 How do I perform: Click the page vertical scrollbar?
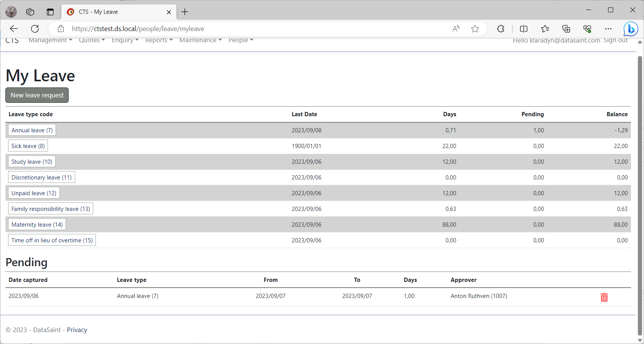click(640, 196)
